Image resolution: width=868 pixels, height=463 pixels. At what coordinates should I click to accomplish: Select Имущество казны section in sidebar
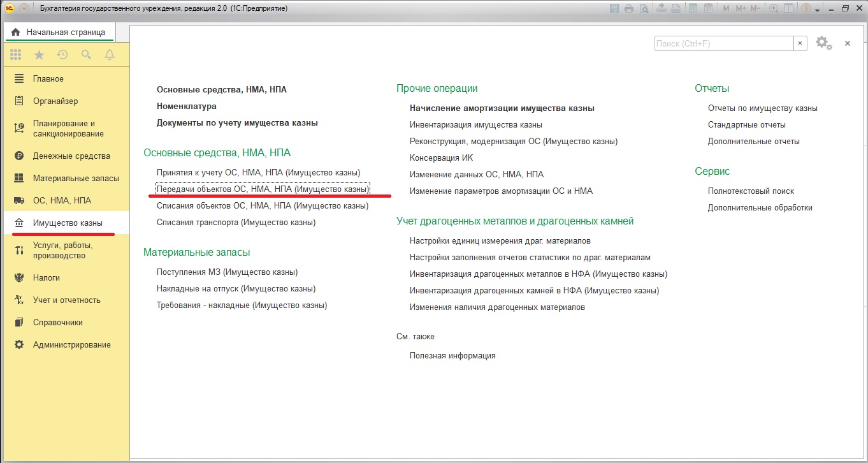click(67, 223)
